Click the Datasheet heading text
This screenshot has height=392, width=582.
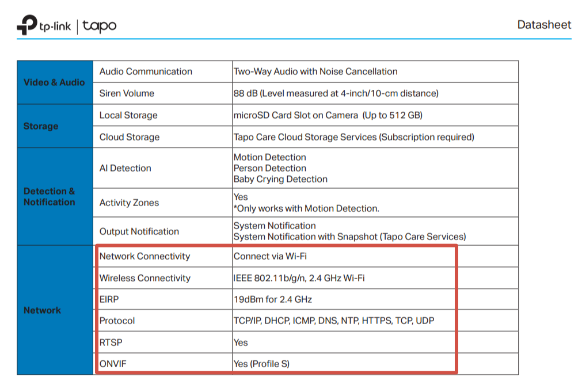[x=544, y=25]
